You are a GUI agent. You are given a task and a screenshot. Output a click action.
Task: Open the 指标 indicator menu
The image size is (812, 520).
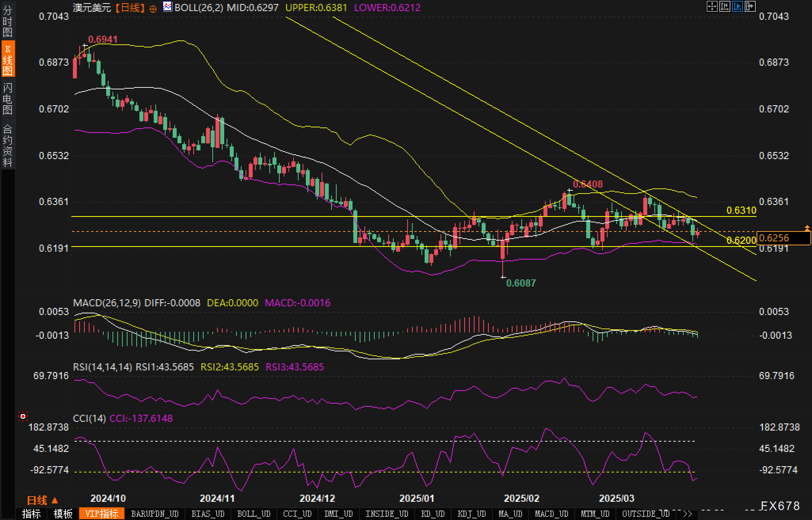coord(31,514)
